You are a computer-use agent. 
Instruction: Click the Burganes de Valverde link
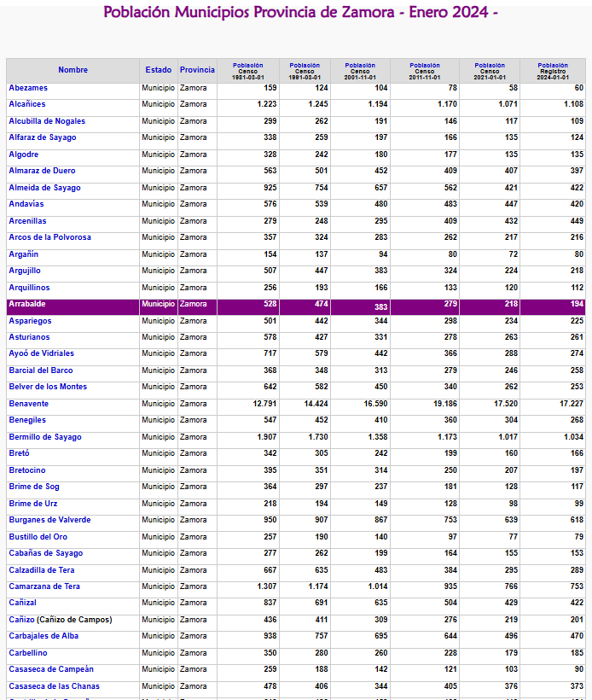[x=49, y=520]
